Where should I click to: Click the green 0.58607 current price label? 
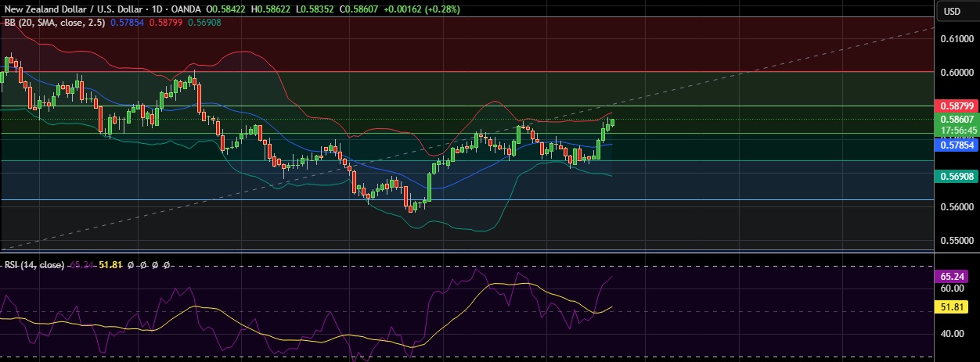(x=956, y=120)
